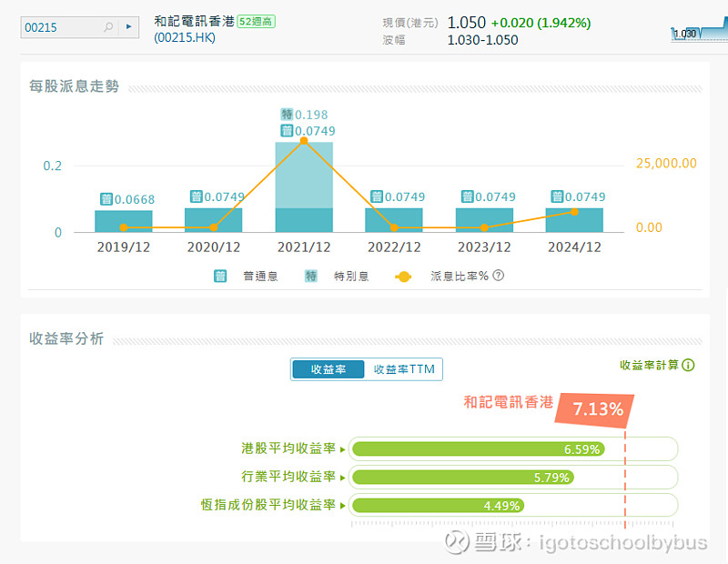Open the stock code dropdown arrow
The image size is (728, 564).
point(129,27)
